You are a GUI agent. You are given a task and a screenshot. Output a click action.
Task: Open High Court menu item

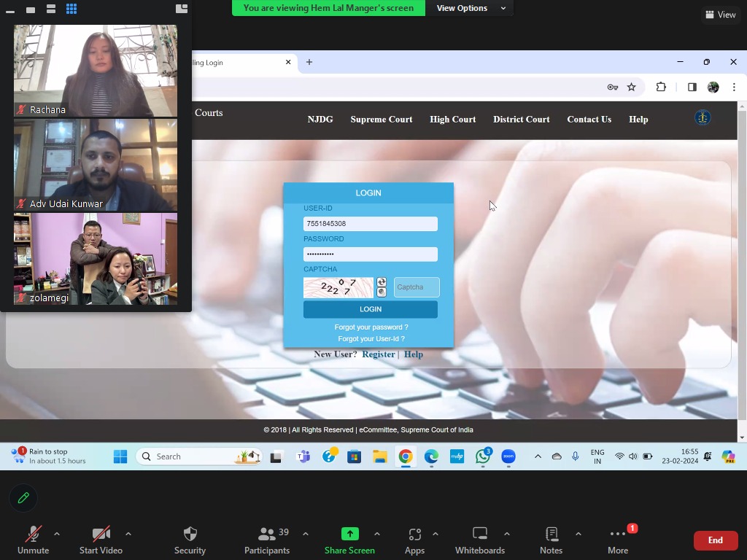click(452, 120)
